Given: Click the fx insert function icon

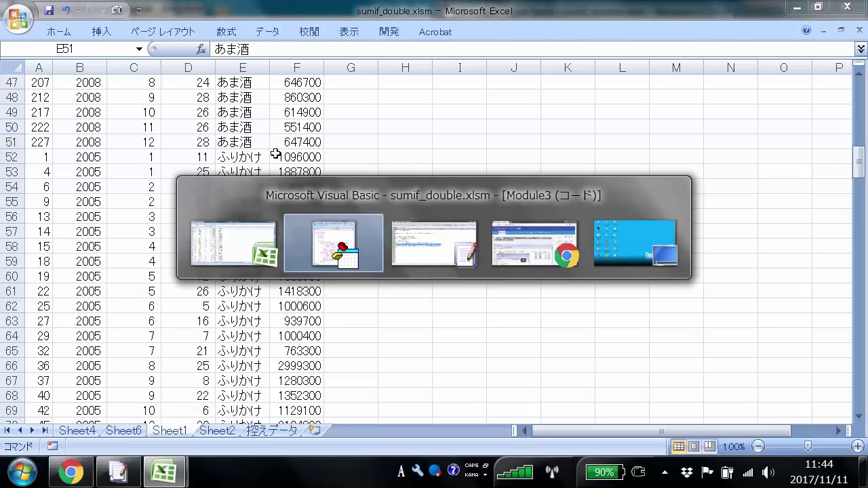Looking at the screenshot, I should coord(201,49).
